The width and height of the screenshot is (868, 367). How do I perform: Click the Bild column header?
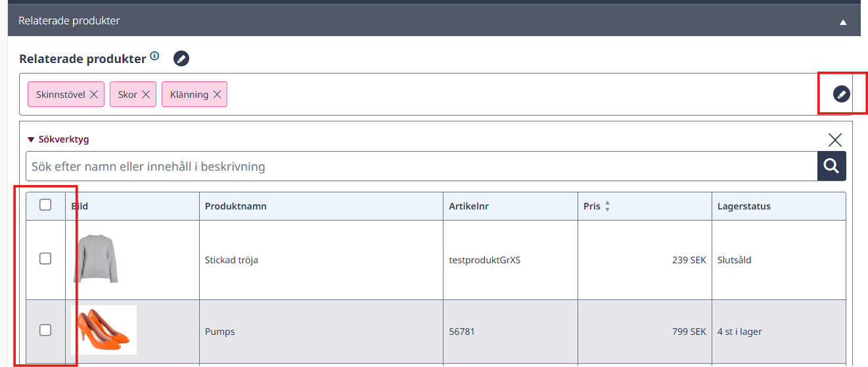coord(80,206)
